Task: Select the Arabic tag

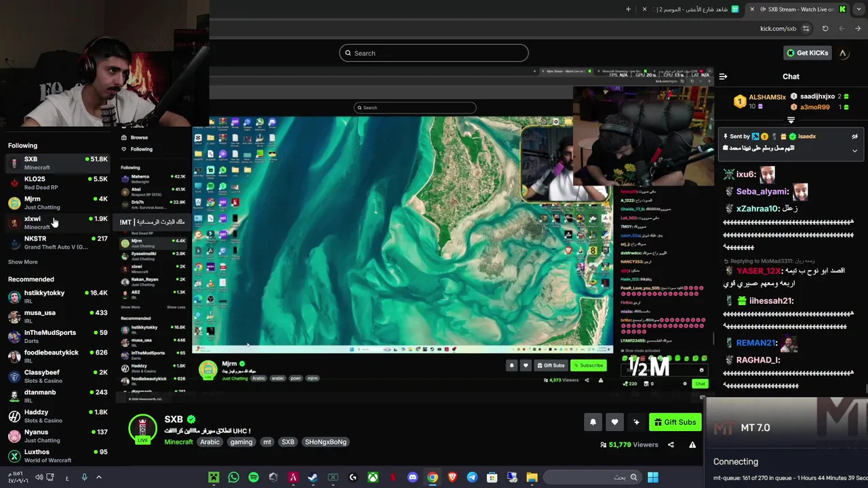Action: tap(210, 442)
